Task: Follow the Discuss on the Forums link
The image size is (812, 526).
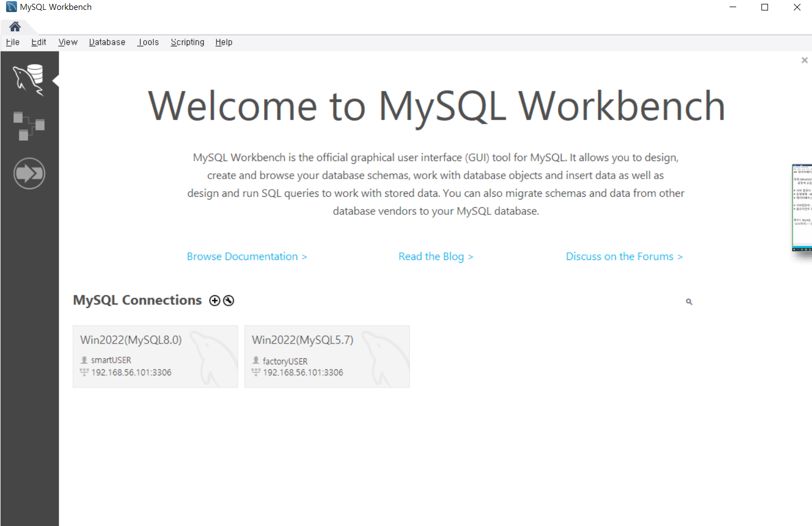Action: (624, 257)
